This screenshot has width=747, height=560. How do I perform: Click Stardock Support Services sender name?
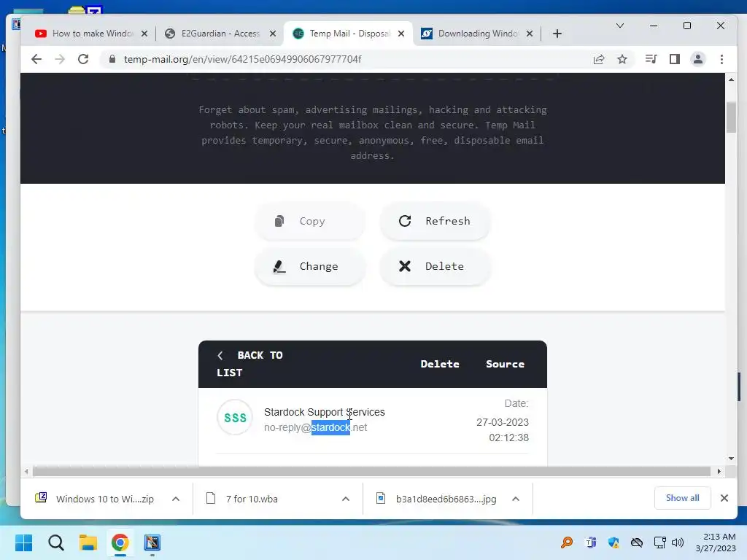[x=325, y=412]
